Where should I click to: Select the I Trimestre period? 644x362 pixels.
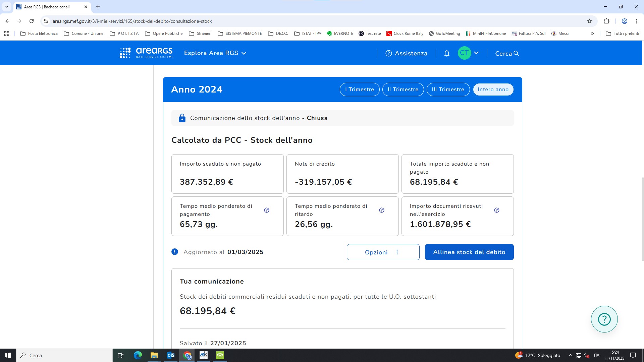[360, 89]
